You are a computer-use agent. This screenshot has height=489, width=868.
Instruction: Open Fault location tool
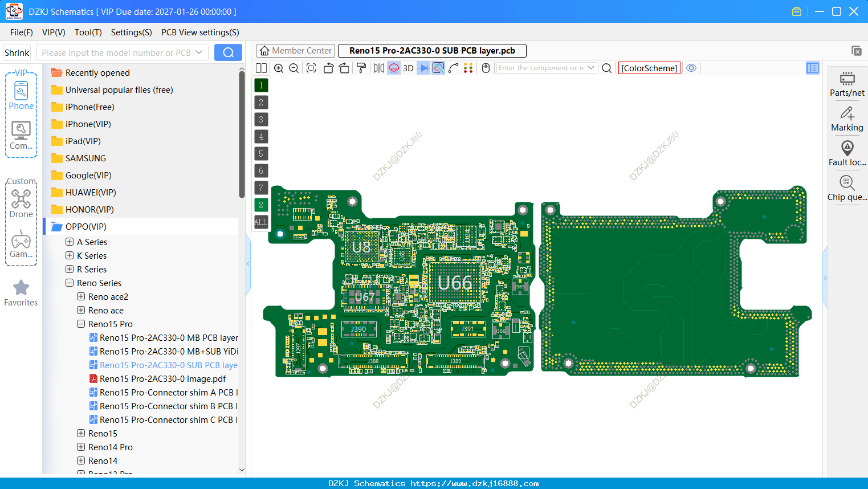[x=847, y=154]
